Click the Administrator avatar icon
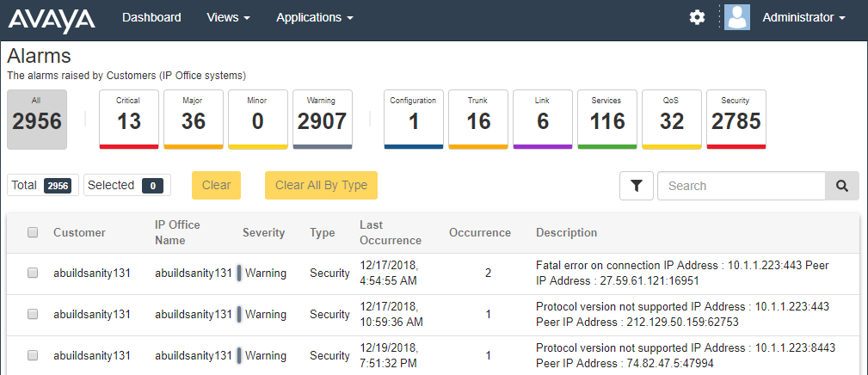The height and width of the screenshot is (375, 868). (x=736, y=17)
